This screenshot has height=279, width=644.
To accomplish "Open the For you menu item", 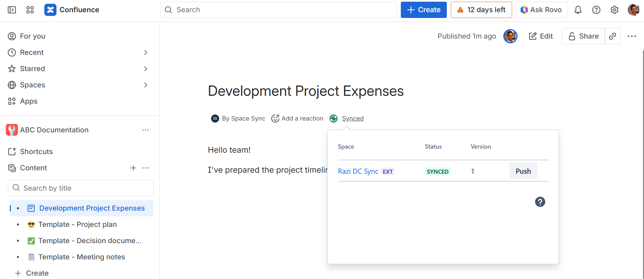I will click(32, 36).
